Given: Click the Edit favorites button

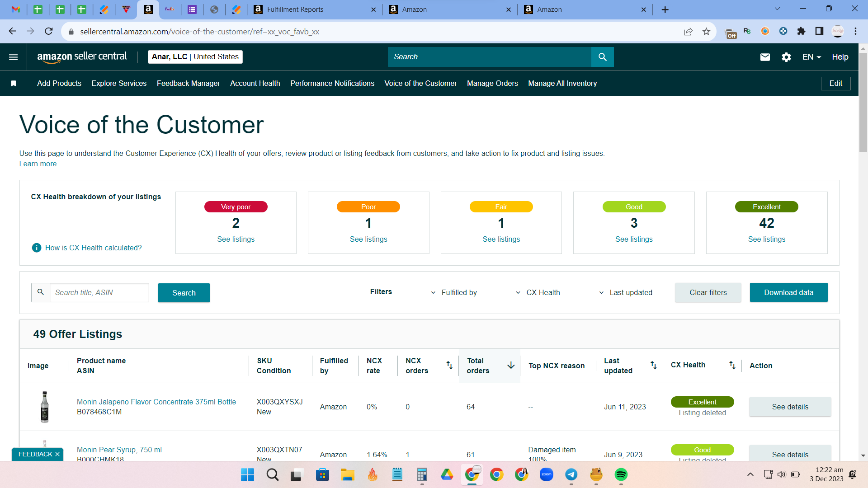Looking at the screenshot, I should coord(835,84).
